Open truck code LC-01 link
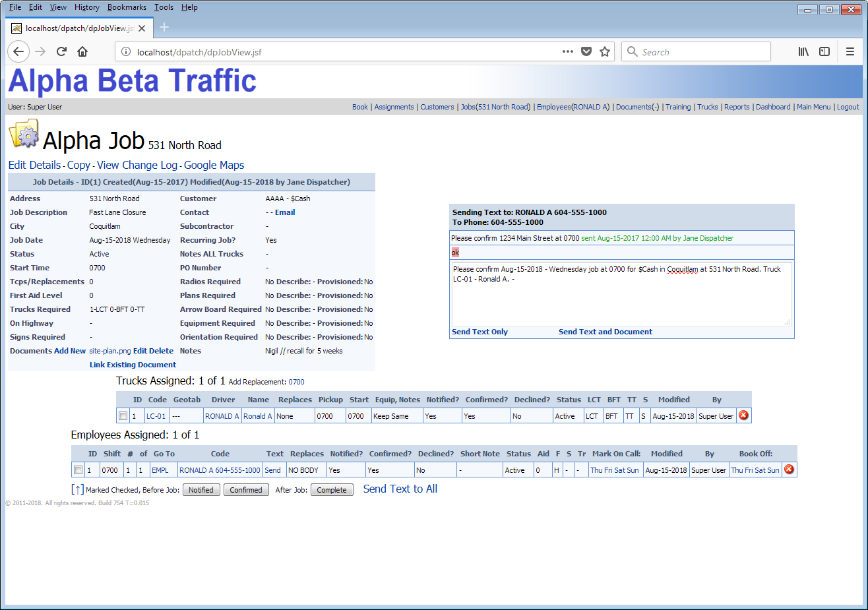This screenshot has width=868, height=610. pos(156,416)
